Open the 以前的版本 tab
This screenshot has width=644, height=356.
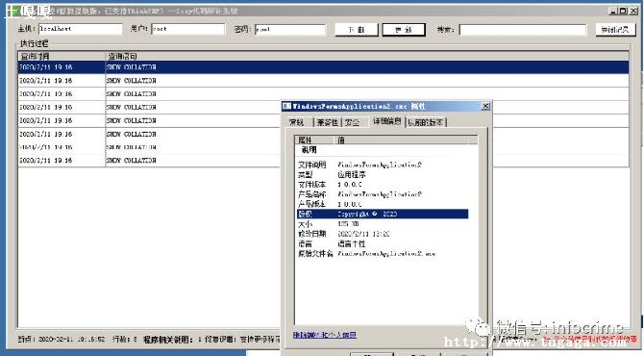[426, 122]
